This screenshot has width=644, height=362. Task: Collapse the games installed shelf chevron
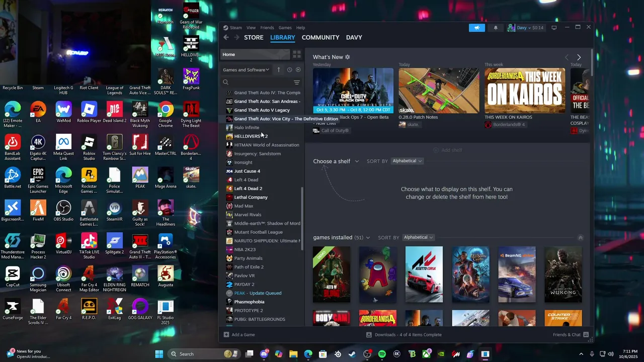pyautogui.click(x=580, y=238)
